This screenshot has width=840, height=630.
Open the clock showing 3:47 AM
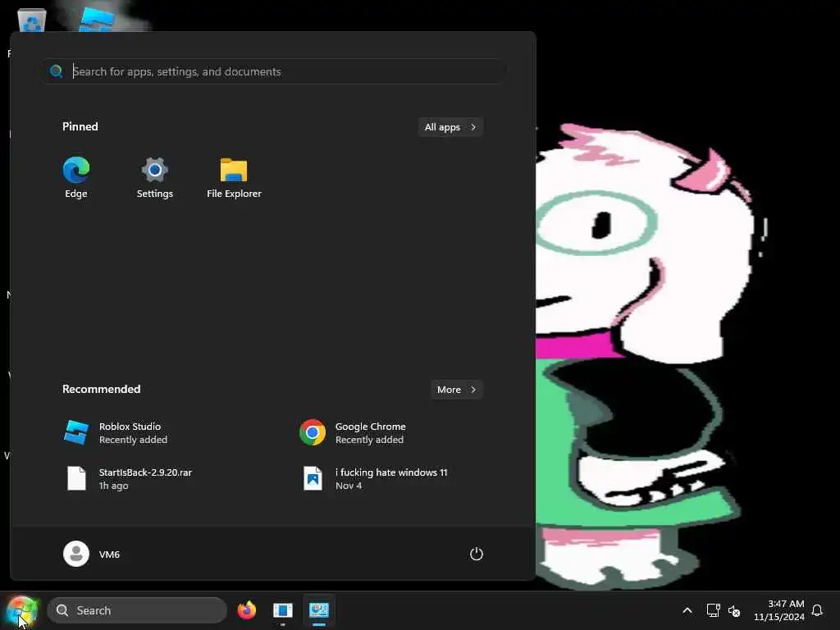pyautogui.click(x=779, y=610)
